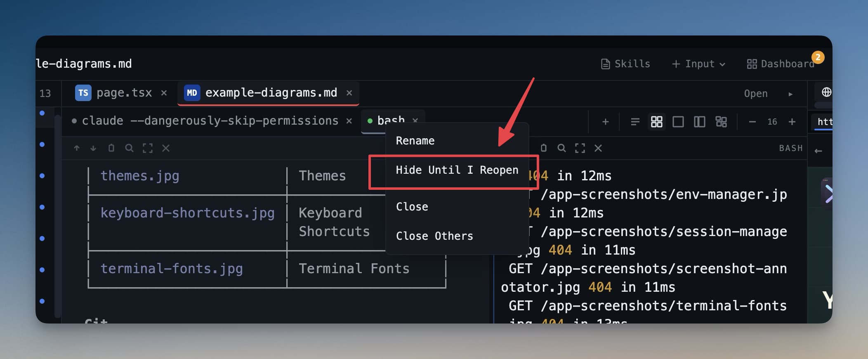This screenshot has width=868, height=359.
Task: Open the Skills panel
Action: [x=625, y=64]
